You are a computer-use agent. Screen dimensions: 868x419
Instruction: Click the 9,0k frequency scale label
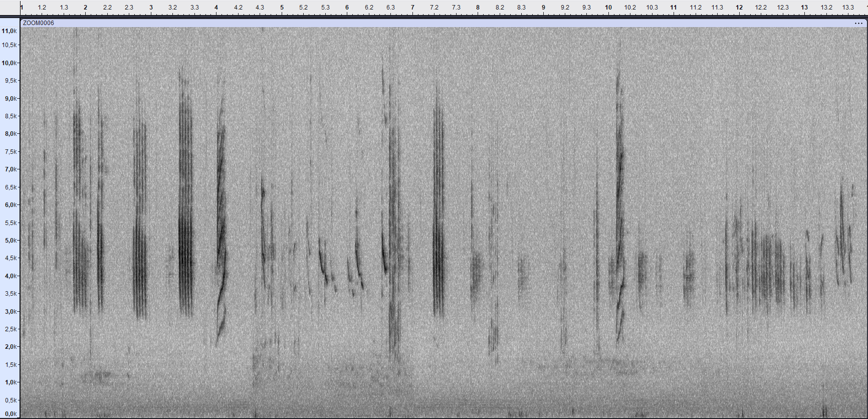[11, 99]
